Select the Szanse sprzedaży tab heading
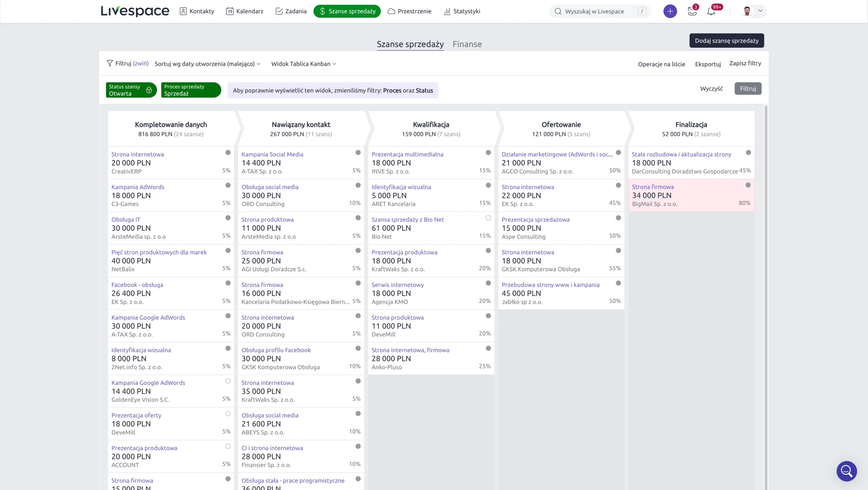The width and height of the screenshot is (868, 490). click(410, 44)
